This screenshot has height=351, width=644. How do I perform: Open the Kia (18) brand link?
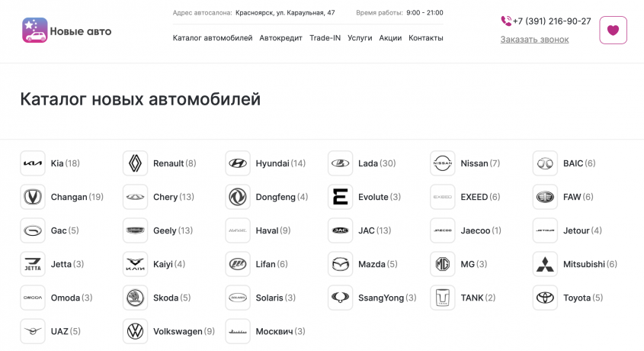(65, 163)
